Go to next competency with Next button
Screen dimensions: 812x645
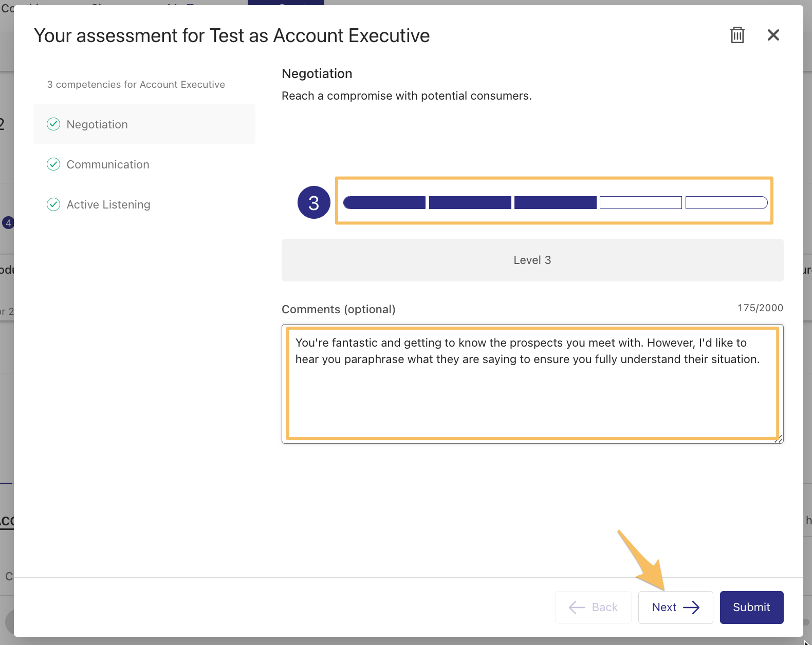[x=675, y=607]
